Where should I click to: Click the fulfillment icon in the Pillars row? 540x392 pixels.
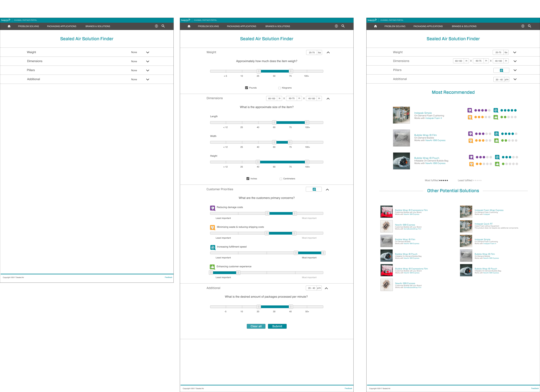pyautogui.click(x=501, y=70)
